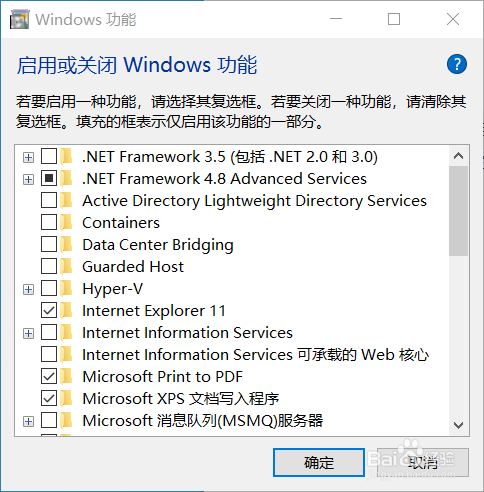Click folder icon beside Internet Explorer 11
Viewport: 484px width, 492px height.
click(x=67, y=311)
